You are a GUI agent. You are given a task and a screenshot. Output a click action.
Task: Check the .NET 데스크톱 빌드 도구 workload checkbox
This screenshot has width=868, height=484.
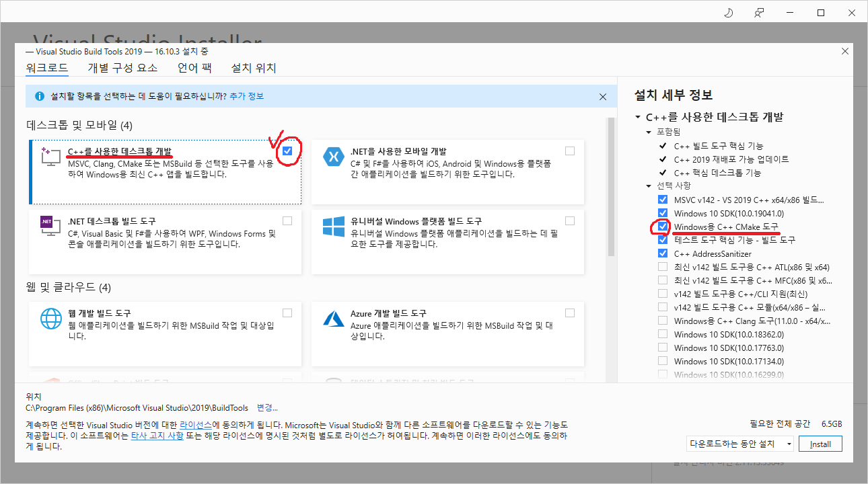pyautogui.click(x=288, y=220)
